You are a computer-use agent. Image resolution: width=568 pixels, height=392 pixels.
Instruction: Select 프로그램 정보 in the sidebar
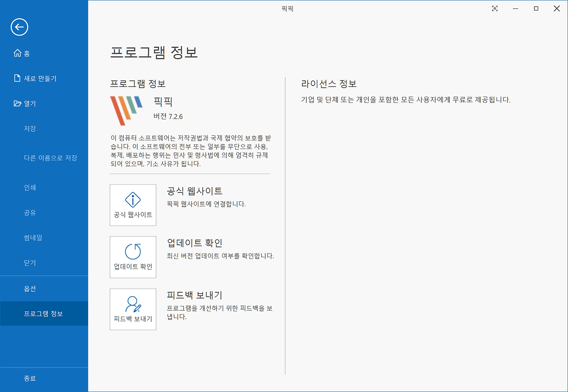(x=44, y=314)
